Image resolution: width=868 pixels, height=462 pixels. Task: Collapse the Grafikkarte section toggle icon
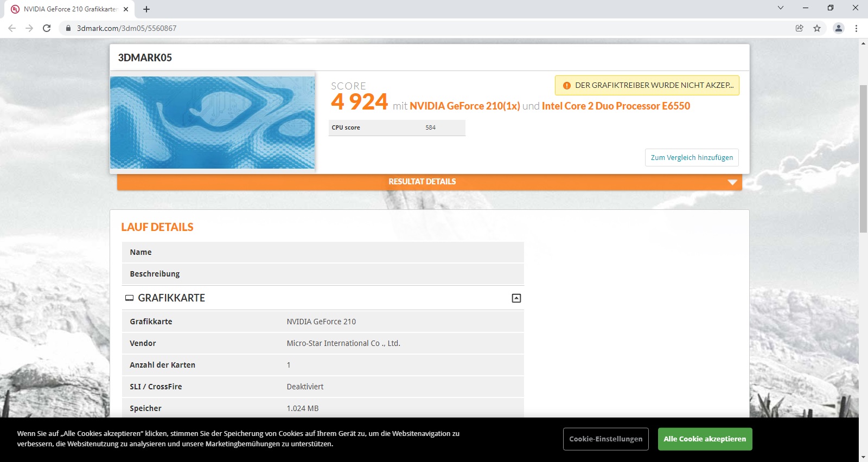pyautogui.click(x=516, y=298)
